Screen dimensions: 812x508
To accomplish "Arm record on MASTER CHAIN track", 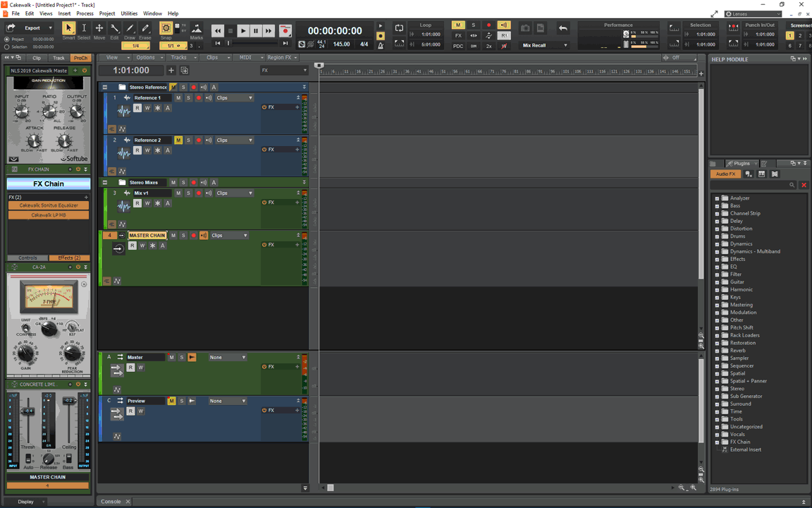I will point(193,236).
